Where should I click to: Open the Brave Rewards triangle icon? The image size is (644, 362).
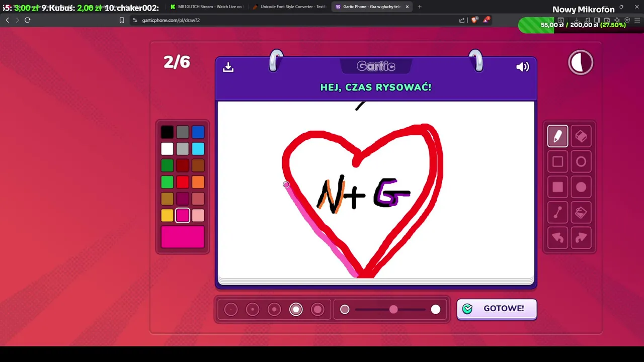click(x=486, y=20)
